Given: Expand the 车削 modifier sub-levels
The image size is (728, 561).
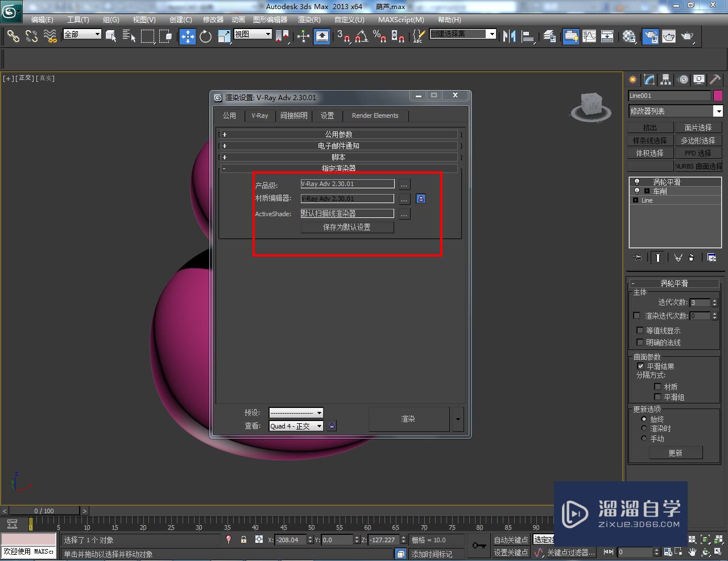Looking at the screenshot, I should (x=647, y=191).
